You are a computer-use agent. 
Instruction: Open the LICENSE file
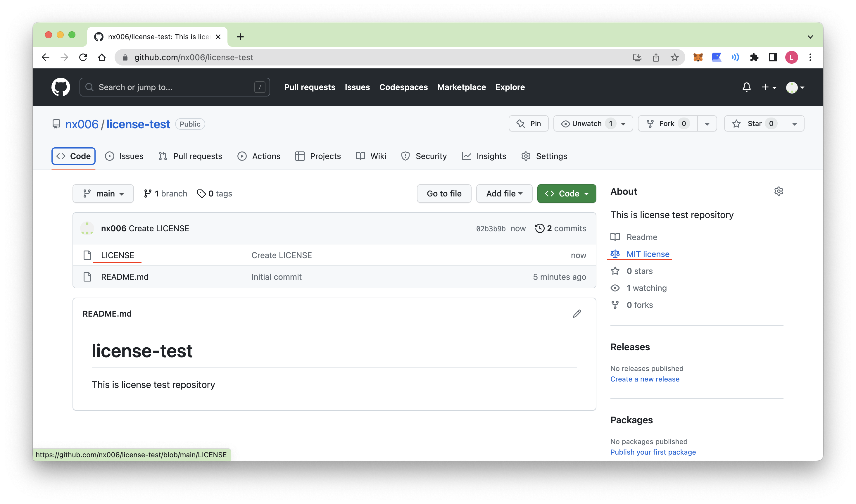click(118, 255)
